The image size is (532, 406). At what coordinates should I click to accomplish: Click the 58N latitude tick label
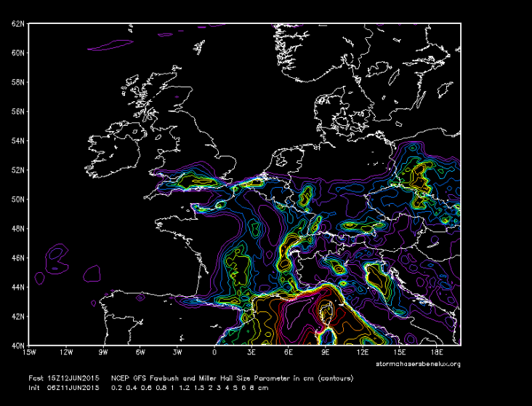tap(19, 81)
